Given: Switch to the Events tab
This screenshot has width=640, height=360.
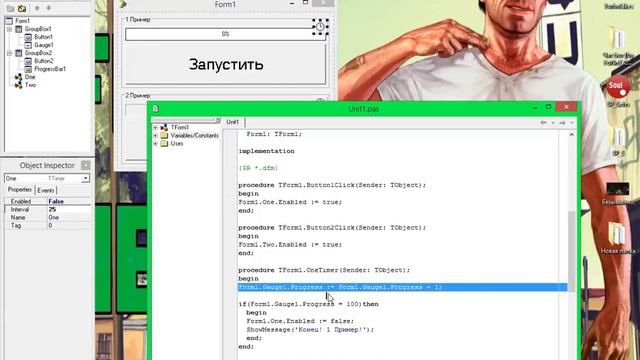Looking at the screenshot, I should click(x=45, y=190).
